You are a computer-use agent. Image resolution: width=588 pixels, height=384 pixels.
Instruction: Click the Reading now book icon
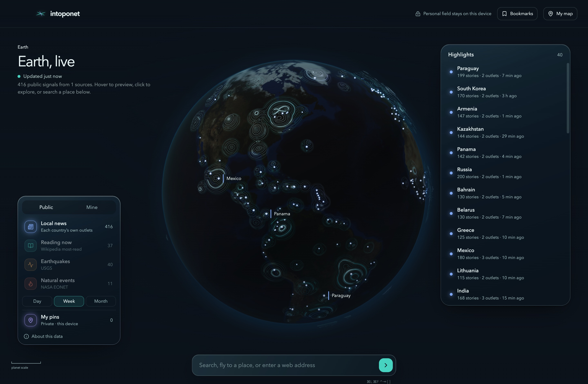31,246
